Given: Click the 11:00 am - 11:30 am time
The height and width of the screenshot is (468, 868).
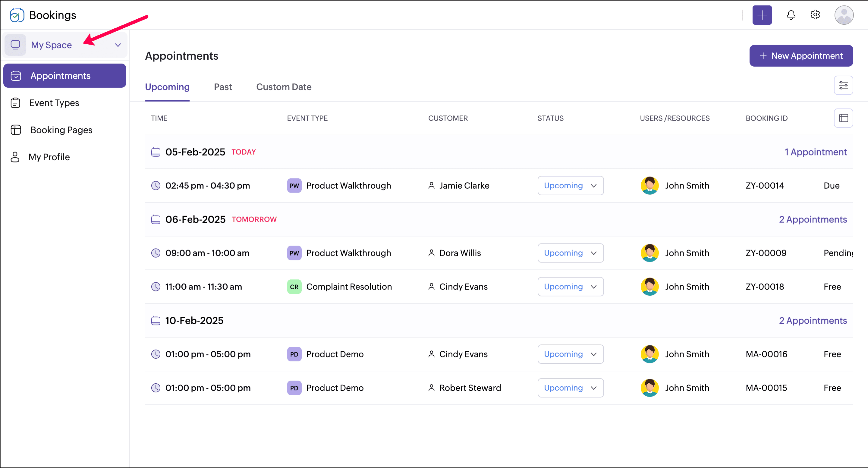Looking at the screenshot, I should point(203,287).
